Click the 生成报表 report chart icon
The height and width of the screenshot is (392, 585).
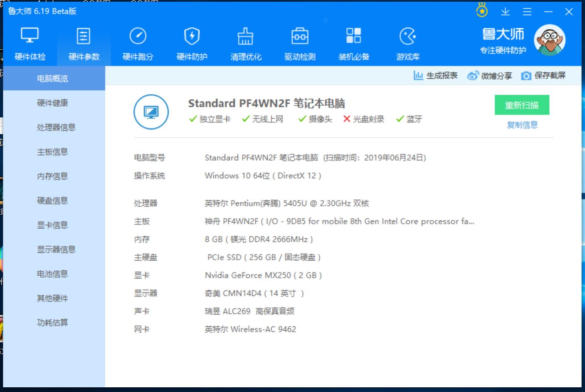pos(418,75)
